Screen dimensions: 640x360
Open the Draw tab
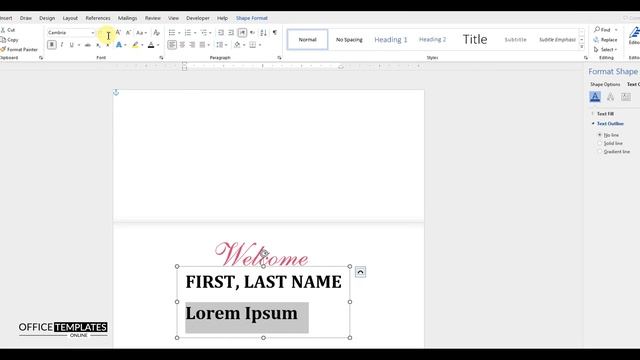click(26, 18)
